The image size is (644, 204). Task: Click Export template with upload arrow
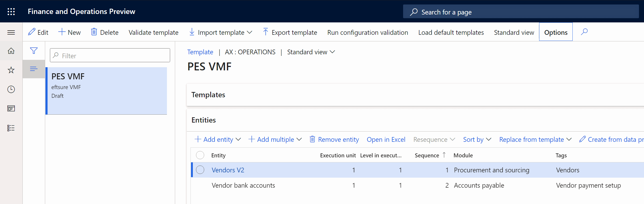[290, 32]
